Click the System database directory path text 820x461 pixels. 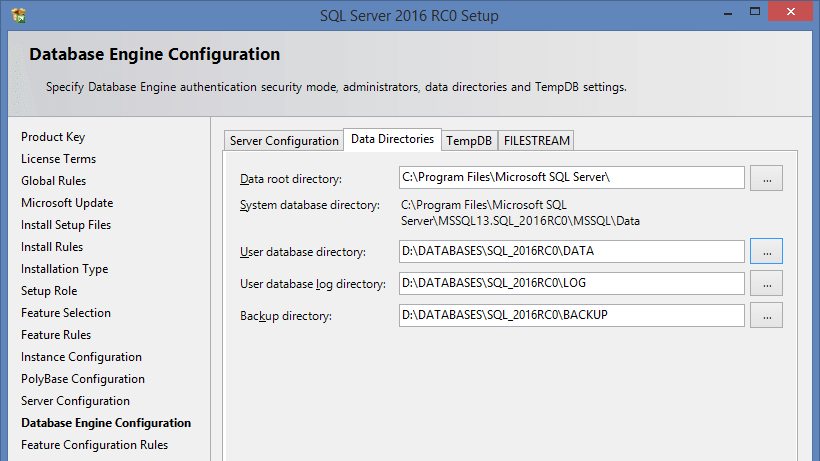click(520, 213)
